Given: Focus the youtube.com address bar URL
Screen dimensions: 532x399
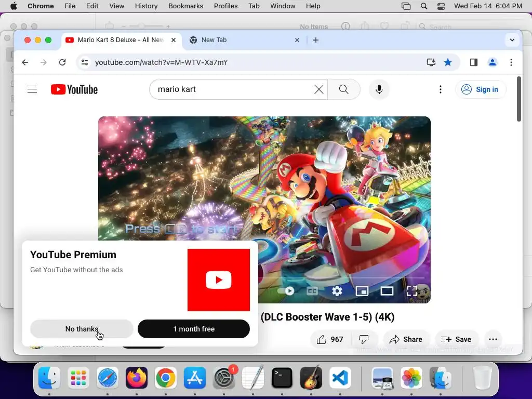Looking at the screenshot, I should click(161, 62).
